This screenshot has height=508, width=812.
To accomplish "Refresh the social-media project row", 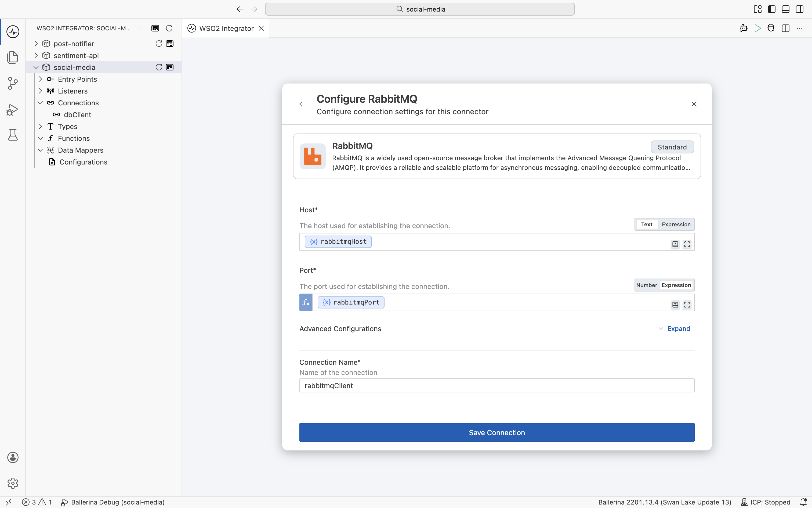I will click(x=159, y=67).
